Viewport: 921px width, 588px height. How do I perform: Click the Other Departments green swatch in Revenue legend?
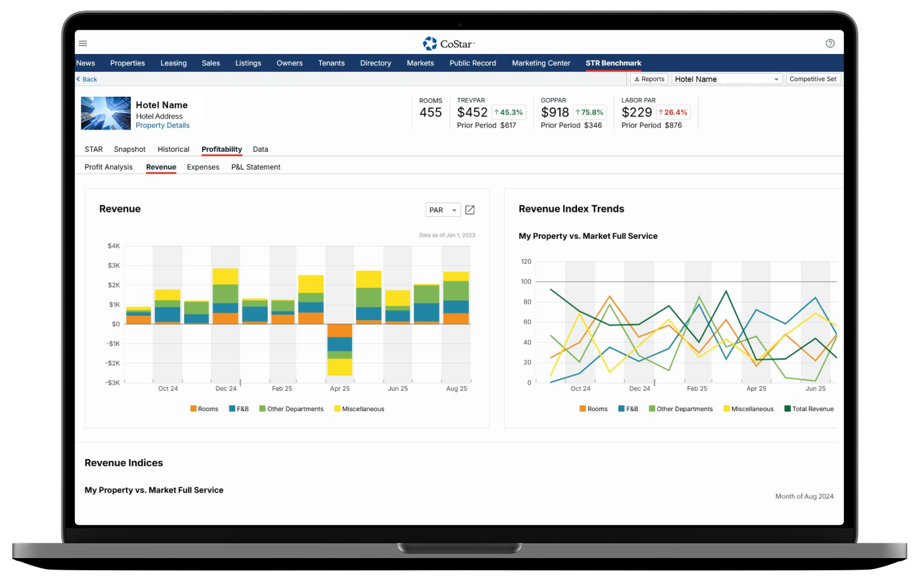(x=262, y=409)
